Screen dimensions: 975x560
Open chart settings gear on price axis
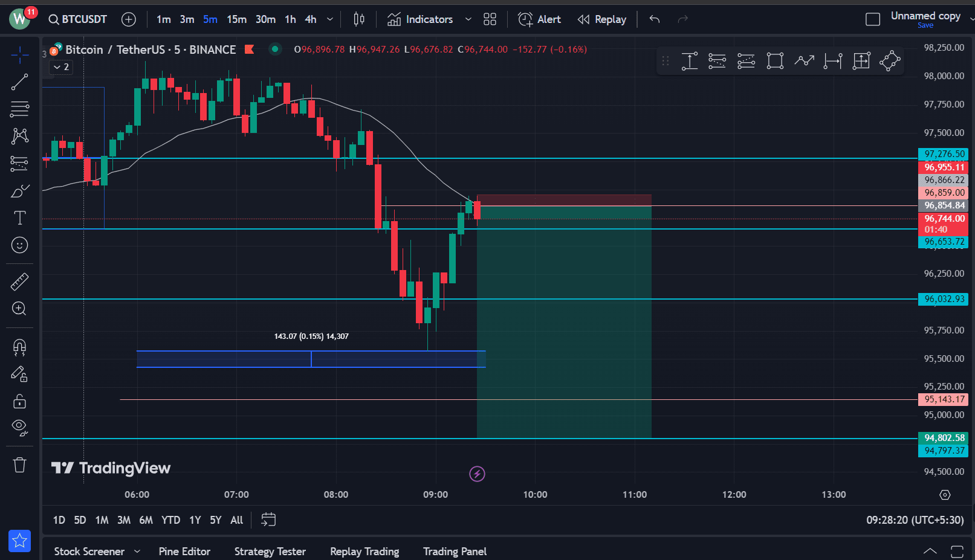point(945,495)
